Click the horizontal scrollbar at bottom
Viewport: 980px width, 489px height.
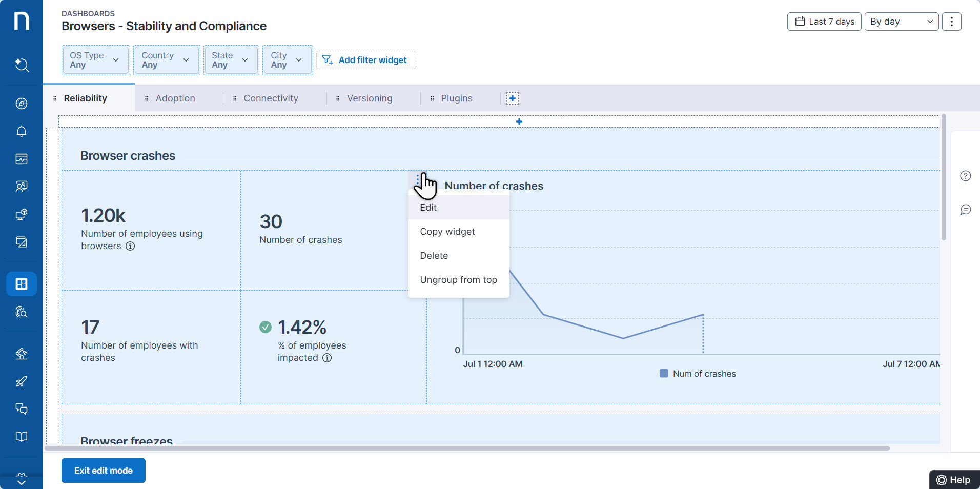(466, 448)
